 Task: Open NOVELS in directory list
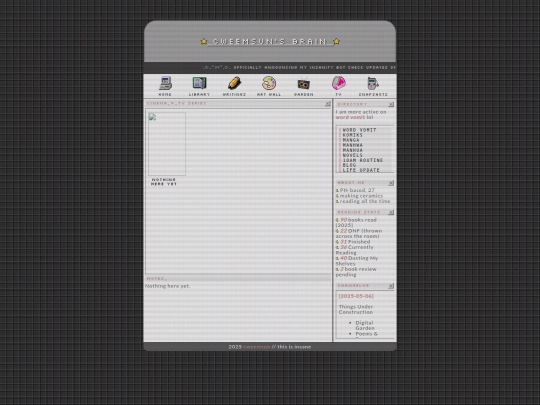[x=352, y=155]
